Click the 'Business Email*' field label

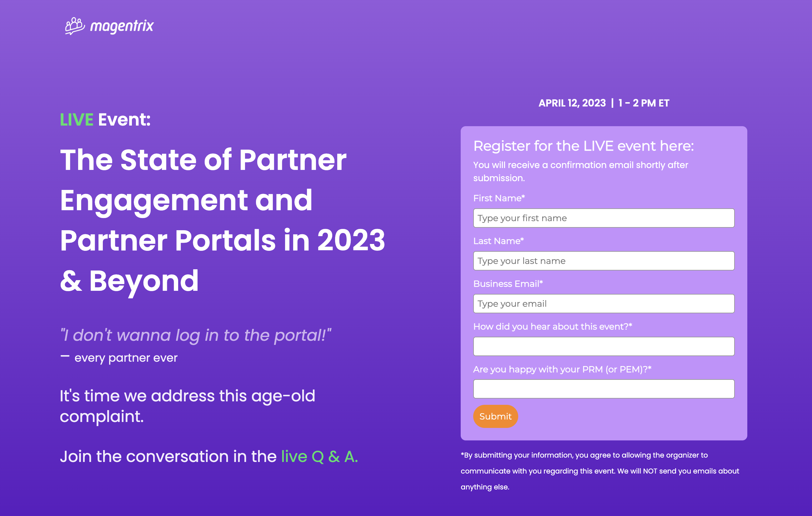(x=508, y=284)
